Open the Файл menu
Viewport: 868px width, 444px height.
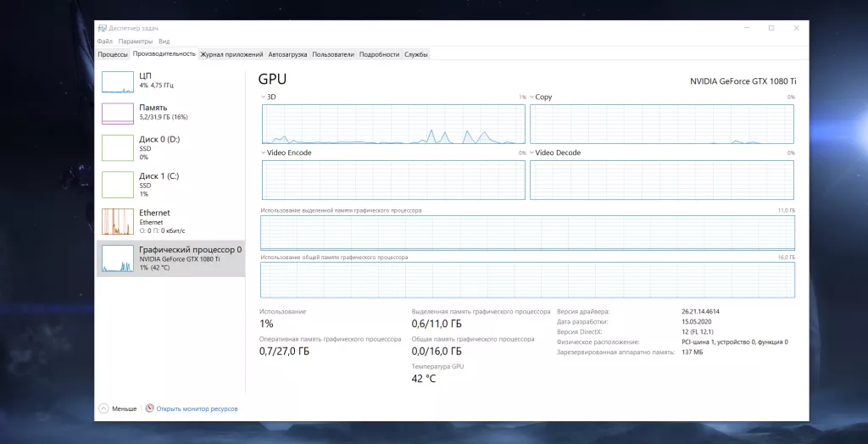coord(104,41)
